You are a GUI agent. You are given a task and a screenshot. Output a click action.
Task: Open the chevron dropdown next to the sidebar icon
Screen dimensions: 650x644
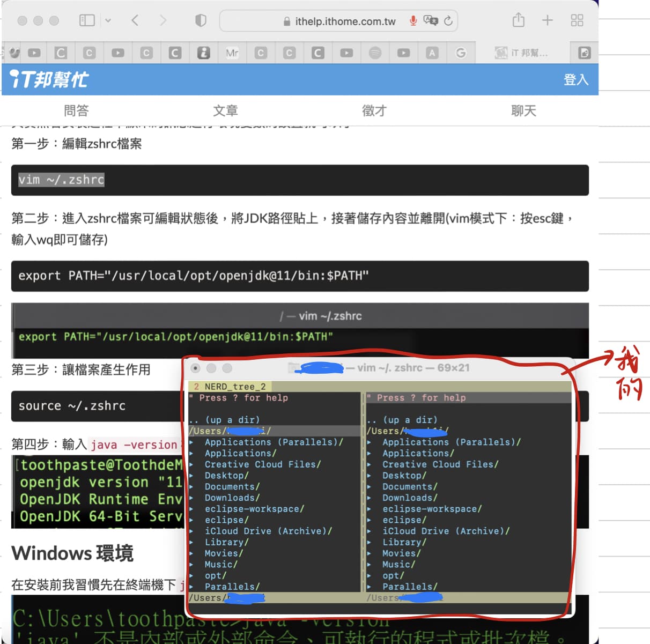pyautogui.click(x=109, y=20)
